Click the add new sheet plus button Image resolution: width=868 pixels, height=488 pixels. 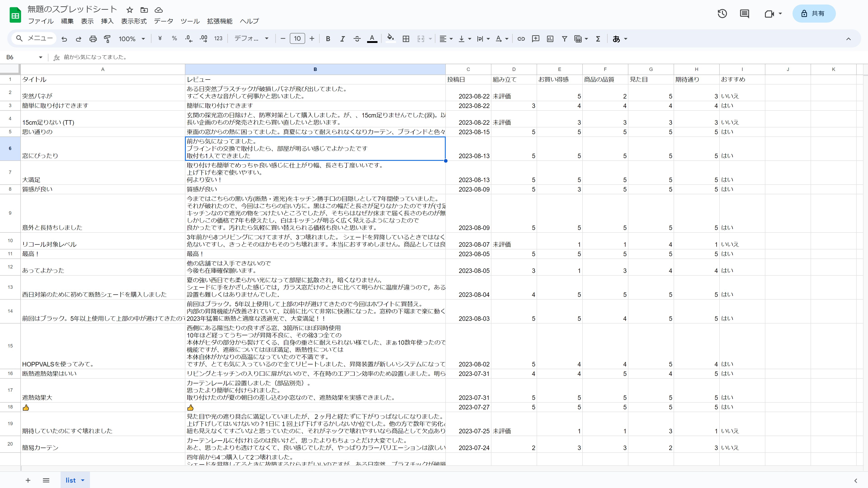pyautogui.click(x=28, y=480)
